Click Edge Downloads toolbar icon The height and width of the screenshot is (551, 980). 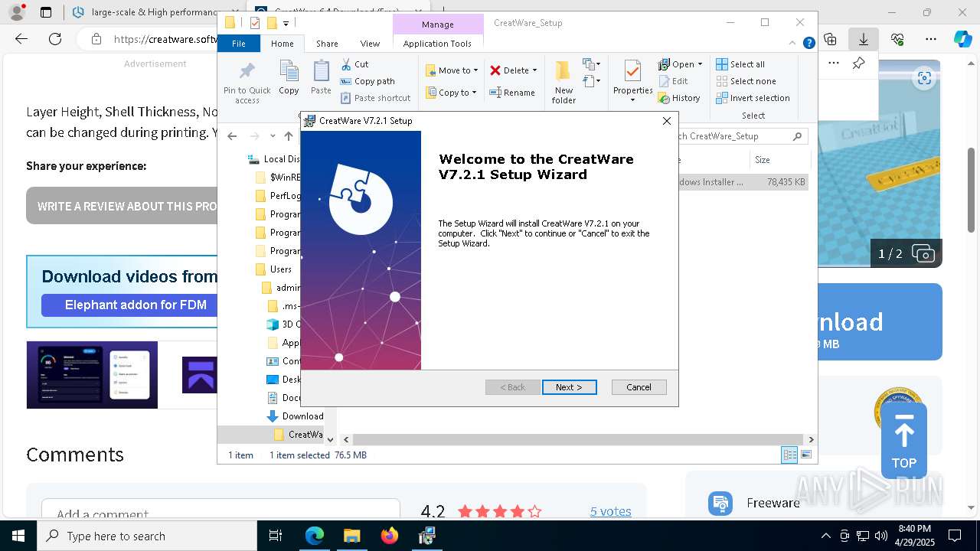pyautogui.click(x=864, y=38)
